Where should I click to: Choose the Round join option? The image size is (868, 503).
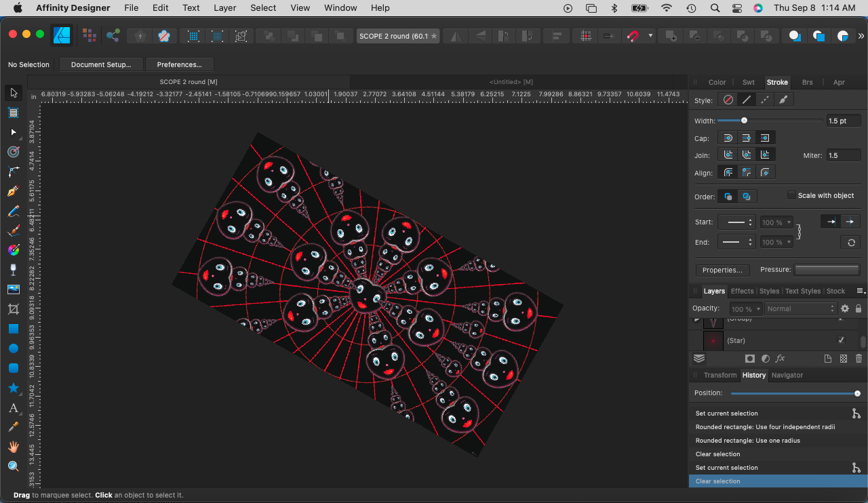coord(728,155)
